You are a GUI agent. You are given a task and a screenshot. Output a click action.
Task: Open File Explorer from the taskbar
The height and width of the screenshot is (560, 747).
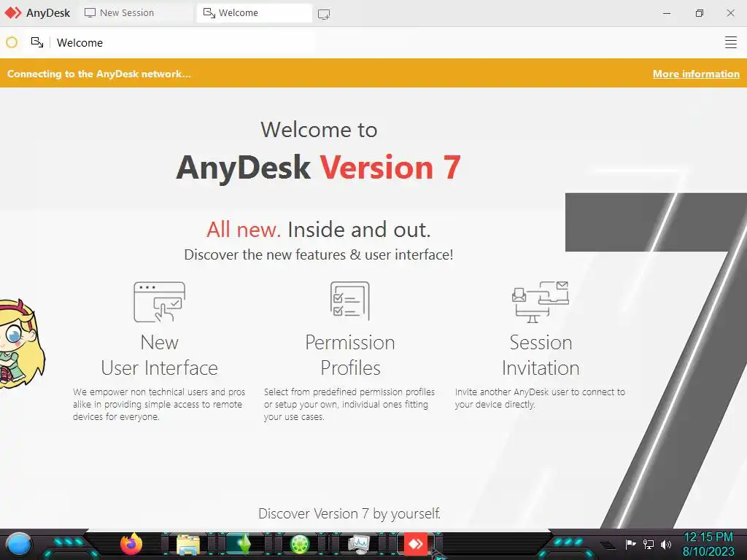(x=188, y=545)
